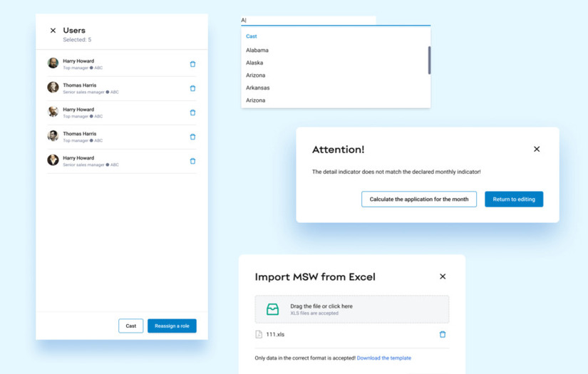Open avatar of Thomas Harris, Senior sales manager
The image size is (588, 374).
(x=53, y=88)
